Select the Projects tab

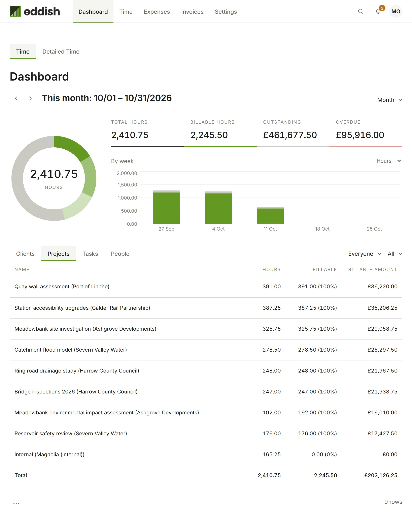pos(58,254)
